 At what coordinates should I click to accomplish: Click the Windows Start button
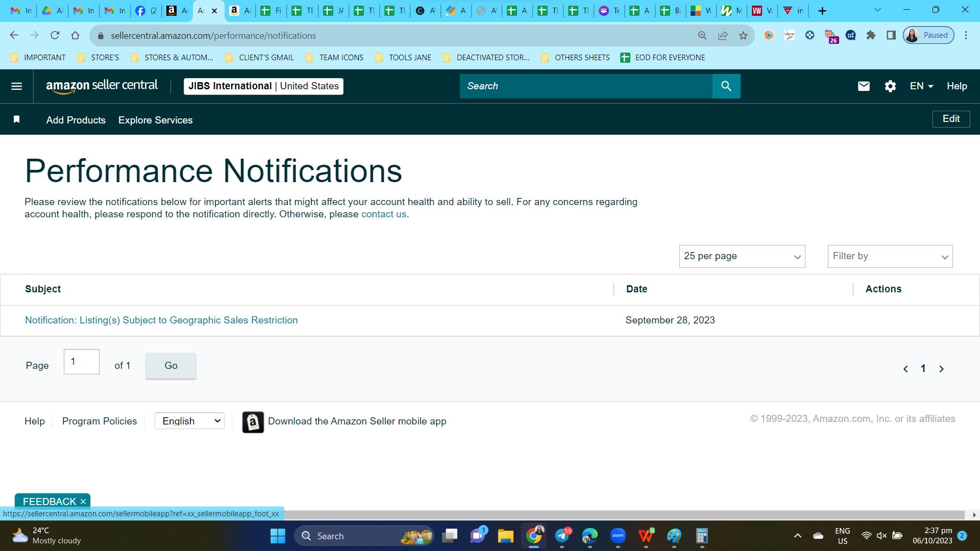coord(278,536)
